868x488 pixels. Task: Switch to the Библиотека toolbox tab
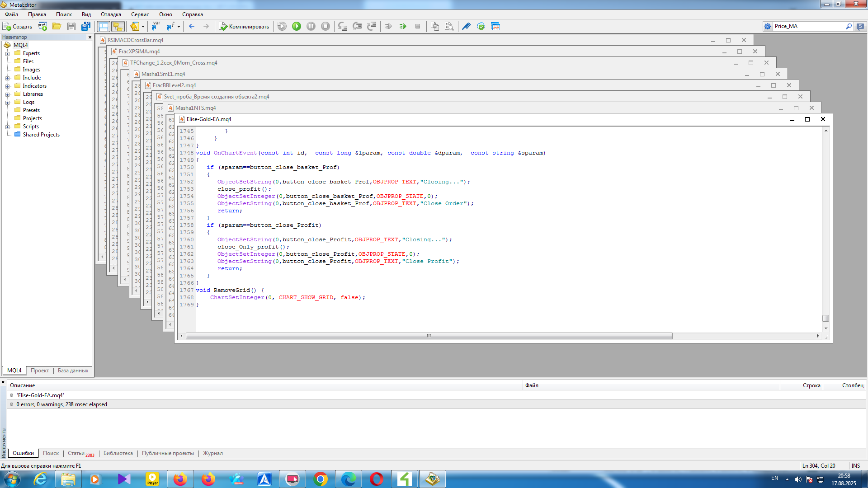[x=118, y=453]
